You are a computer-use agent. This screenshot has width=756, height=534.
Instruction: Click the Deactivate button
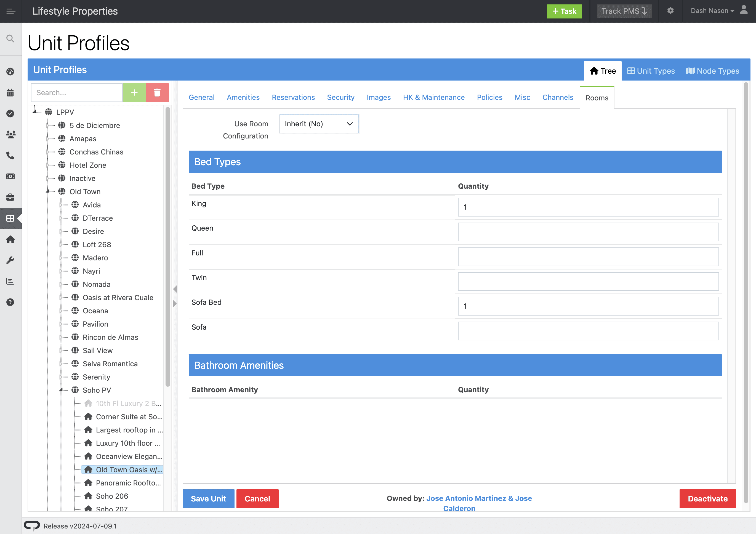[x=708, y=498]
